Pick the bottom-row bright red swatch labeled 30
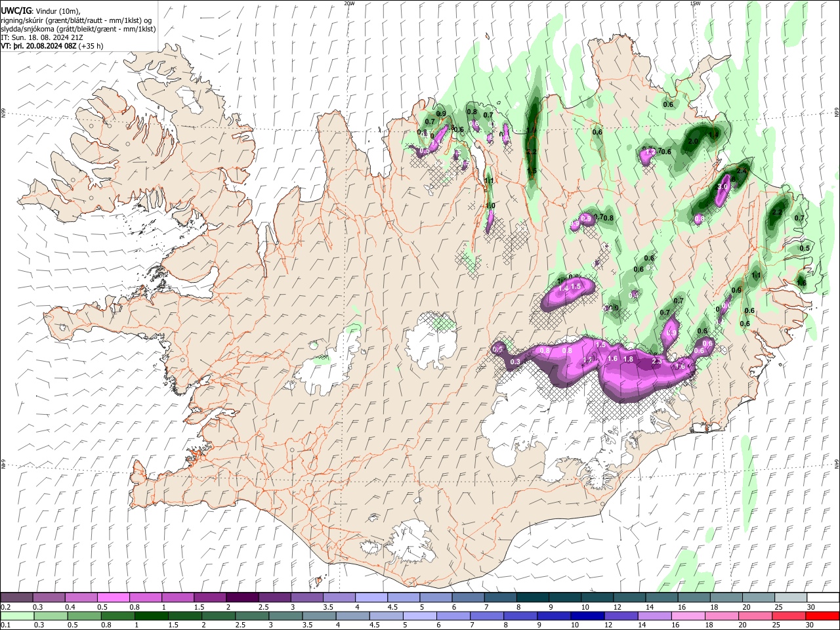Viewport: 840px width, 630px height. pyautogui.click(x=822, y=616)
